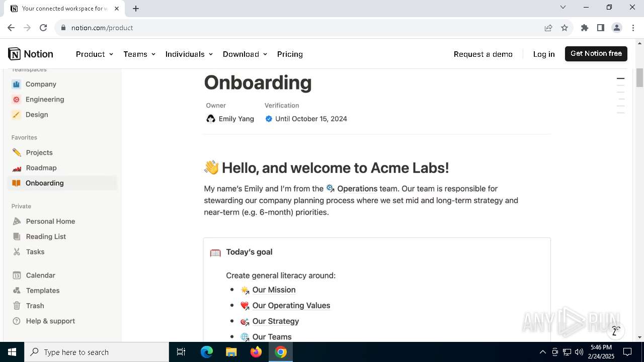This screenshot has height=362, width=644.
Task: Click the Our Teams globe icon
Action: (x=245, y=337)
